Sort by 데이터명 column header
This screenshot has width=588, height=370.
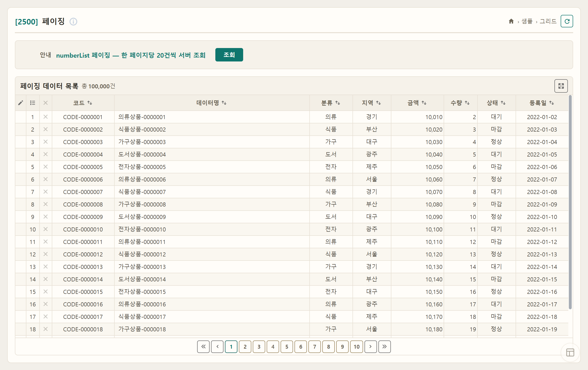tap(212, 103)
